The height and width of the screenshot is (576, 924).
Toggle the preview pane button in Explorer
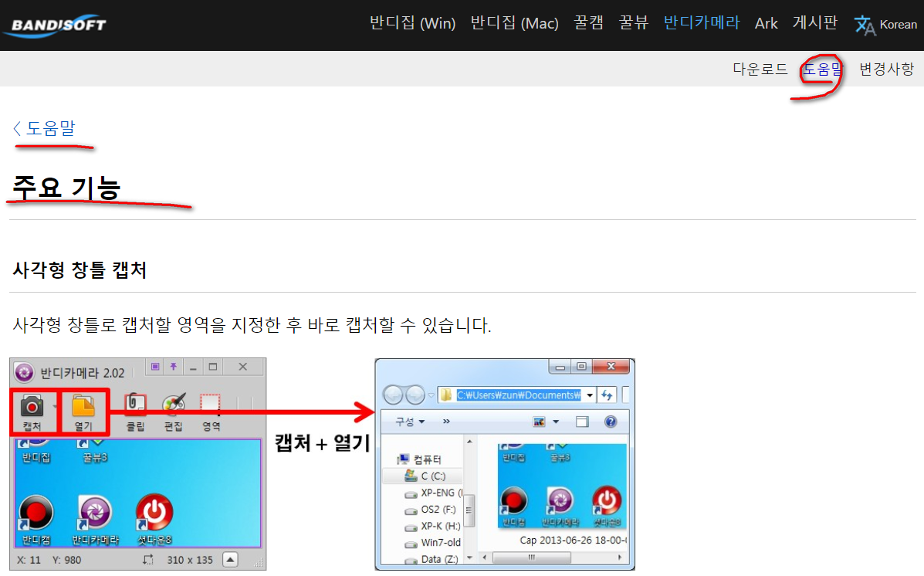[x=582, y=422]
